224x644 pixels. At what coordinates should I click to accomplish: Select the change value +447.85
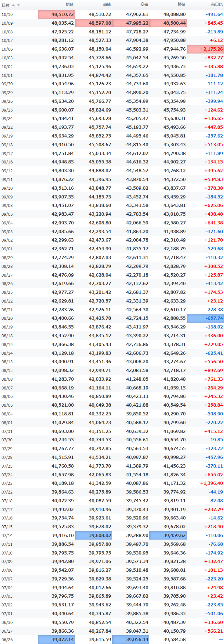pyautogui.click(x=214, y=127)
